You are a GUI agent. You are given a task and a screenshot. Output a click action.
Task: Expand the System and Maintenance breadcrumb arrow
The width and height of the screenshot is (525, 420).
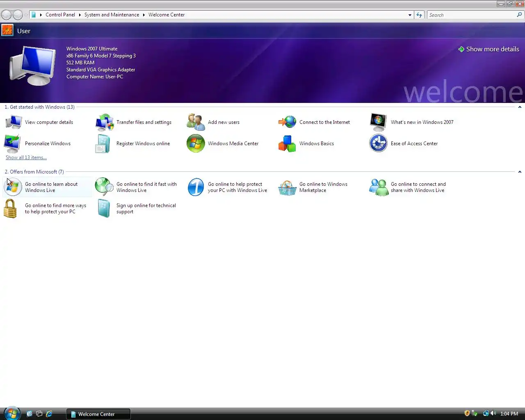coord(144,15)
